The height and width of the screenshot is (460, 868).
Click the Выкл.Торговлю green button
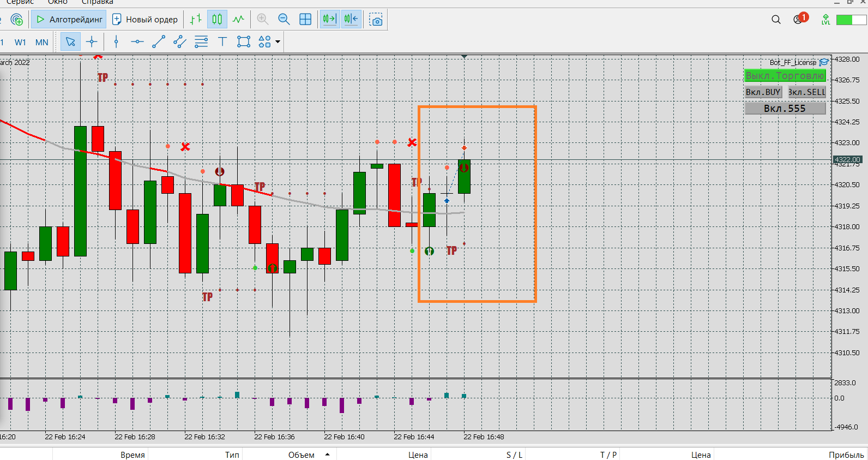click(x=785, y=76)
